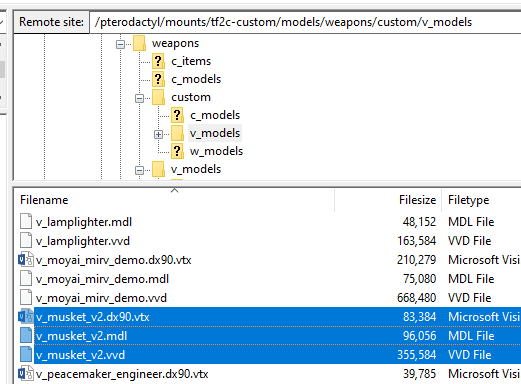Click the file icon of v_moyai_mirv_demo.vvd
The width and height of the screenshot is (521, 384).
pyautogui.click(x=26, y=298)
